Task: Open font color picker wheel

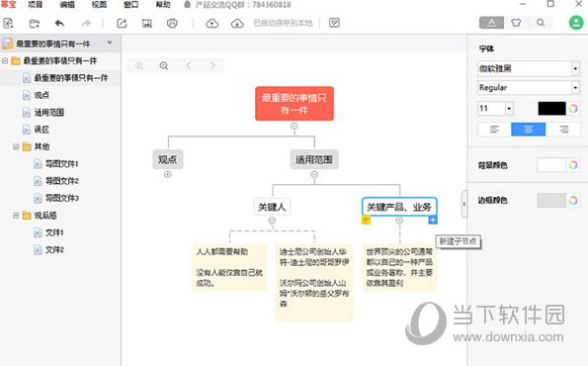Action: (573, 109)
